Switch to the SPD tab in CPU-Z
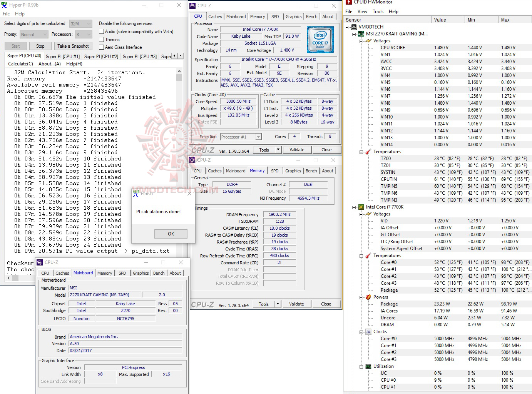This screenshot has height=394, width=532. 275,16
